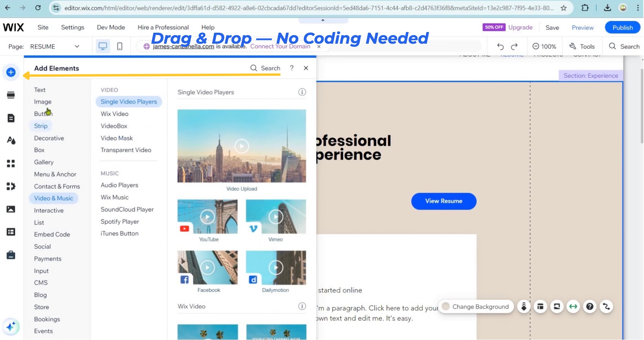
Task: Click the Add Elements plus icon
Action: 11,72
